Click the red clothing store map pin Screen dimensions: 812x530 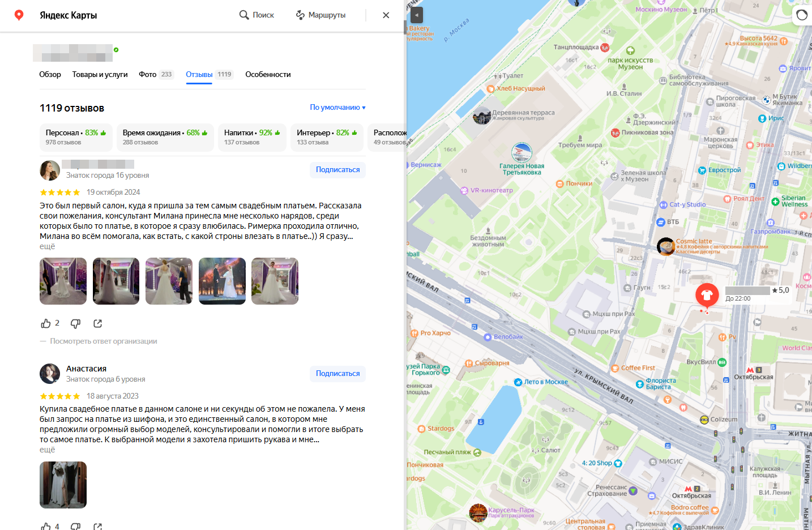(x=707, y=295)
